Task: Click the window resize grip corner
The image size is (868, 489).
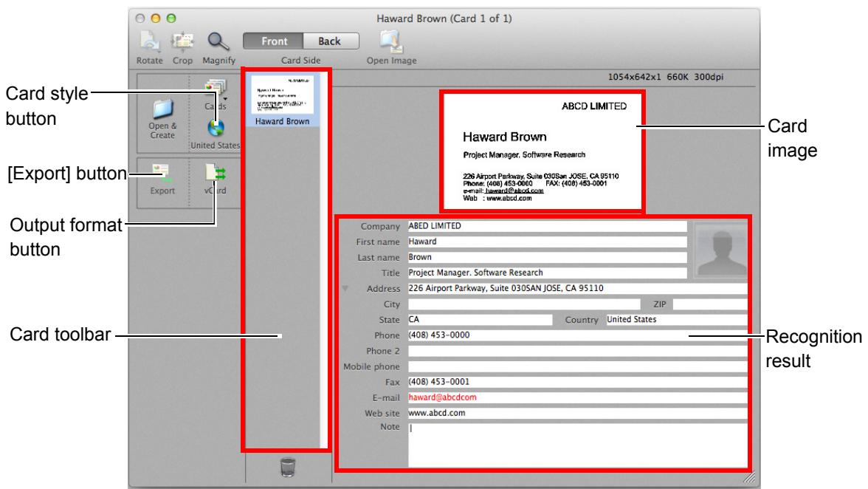Action: [x=750, y=478]
